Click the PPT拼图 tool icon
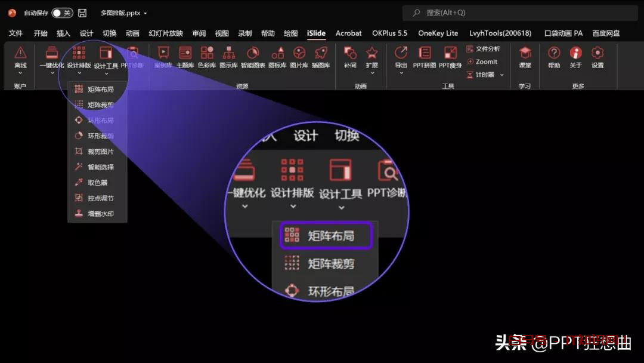The height and width of the screenshot is (363, 644). click(x=425, y=57)
